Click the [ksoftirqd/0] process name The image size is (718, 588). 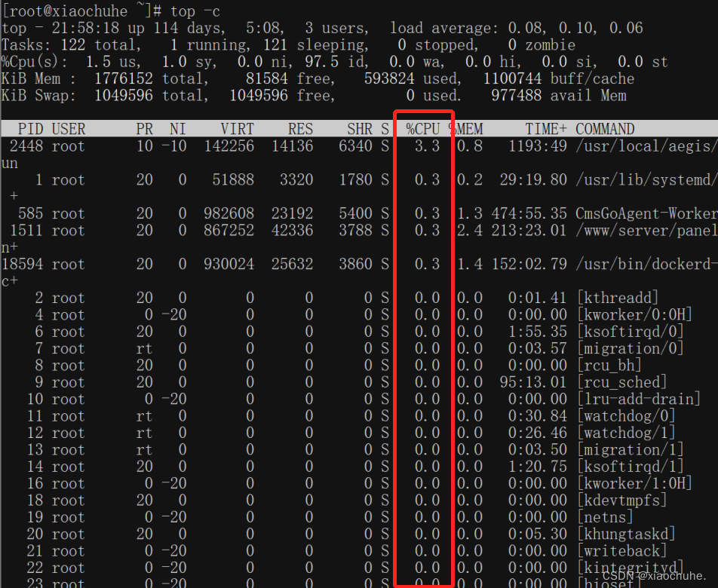(631, 332)
